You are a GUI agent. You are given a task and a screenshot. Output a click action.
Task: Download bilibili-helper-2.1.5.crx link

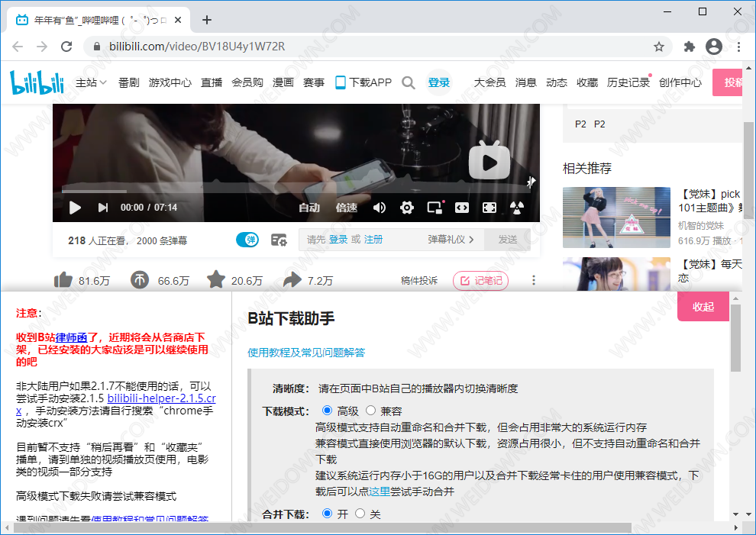tap(162, 398)
